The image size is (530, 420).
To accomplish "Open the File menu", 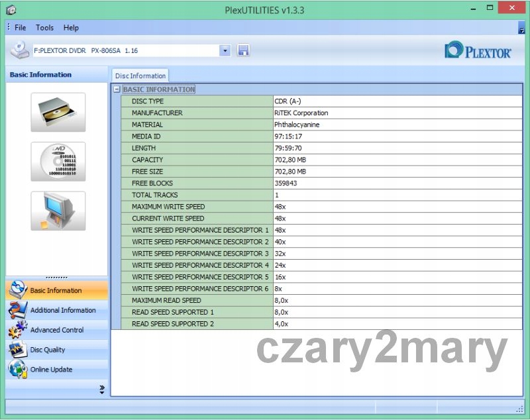I will click(21, 28).
